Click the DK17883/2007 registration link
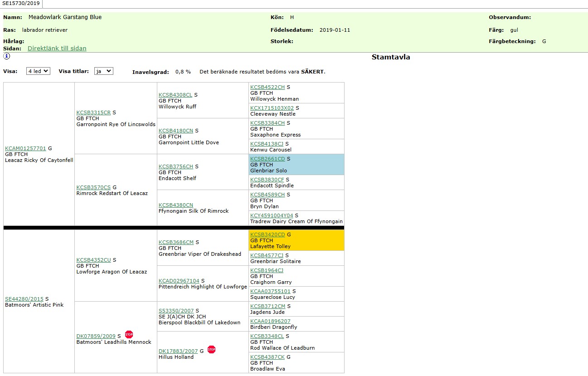This screenshot has width=588, height=376. coord(178,351)
